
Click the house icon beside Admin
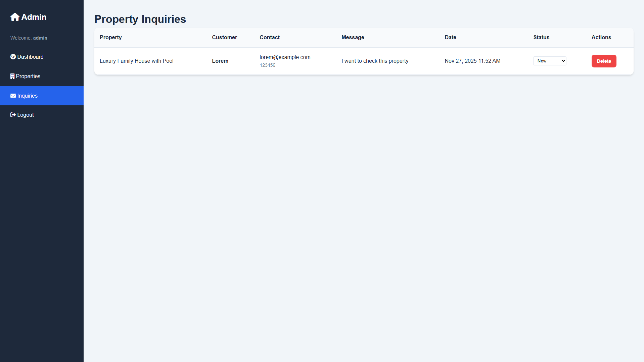coord(15,17)
